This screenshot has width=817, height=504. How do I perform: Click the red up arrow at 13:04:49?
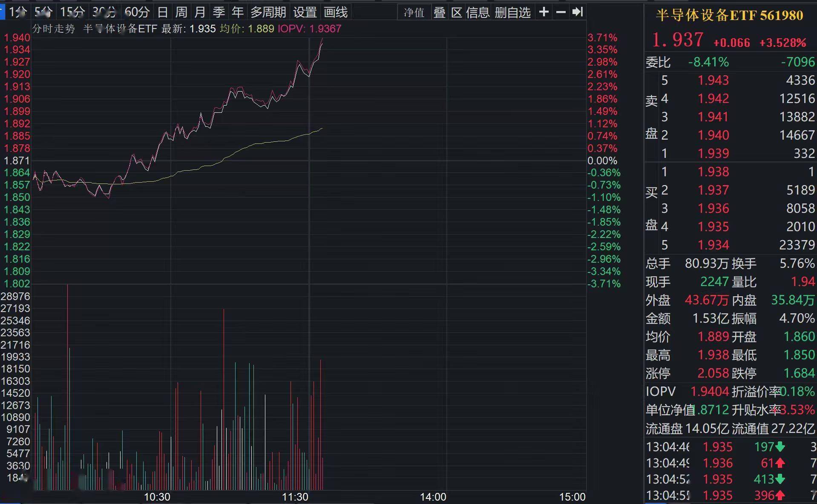pyautogui.click(x=780, y=463)
